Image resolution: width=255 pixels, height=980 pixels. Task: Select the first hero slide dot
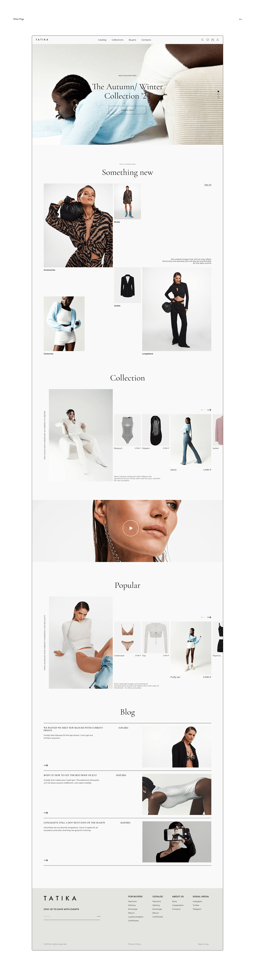click(x=218, y=91)
